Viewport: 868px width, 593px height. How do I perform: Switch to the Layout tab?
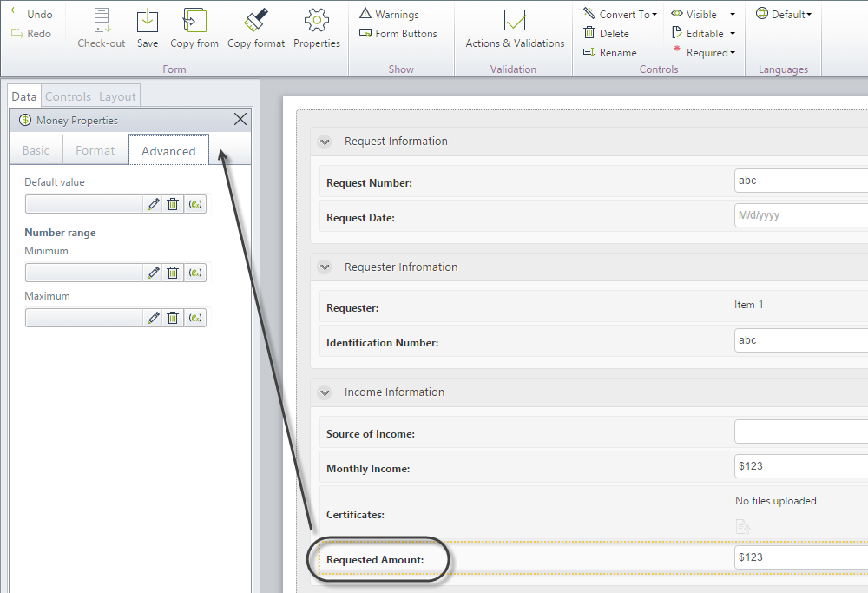pos(117,96)
